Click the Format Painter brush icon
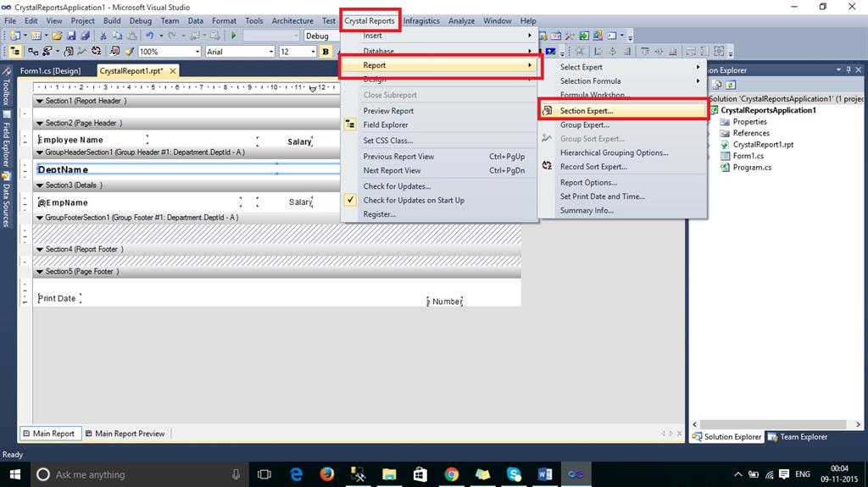Viewport: 868px width, 487px height. point(130,52)
